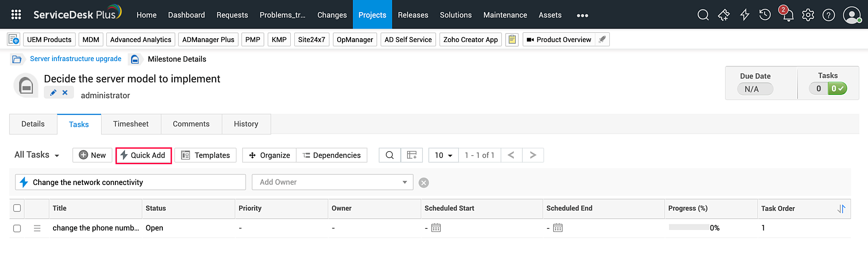The width and height of the screenshot is (868, 276).
Task: Open the admin settings gear
Action: (808, 15)
